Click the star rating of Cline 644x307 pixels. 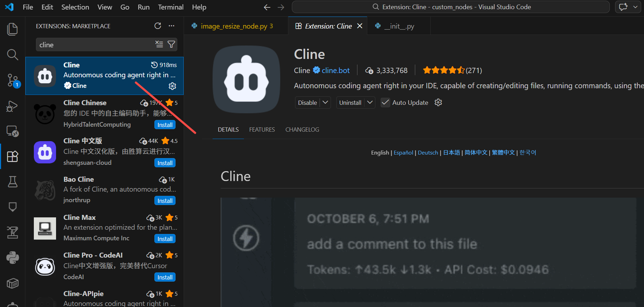[444, 70]
